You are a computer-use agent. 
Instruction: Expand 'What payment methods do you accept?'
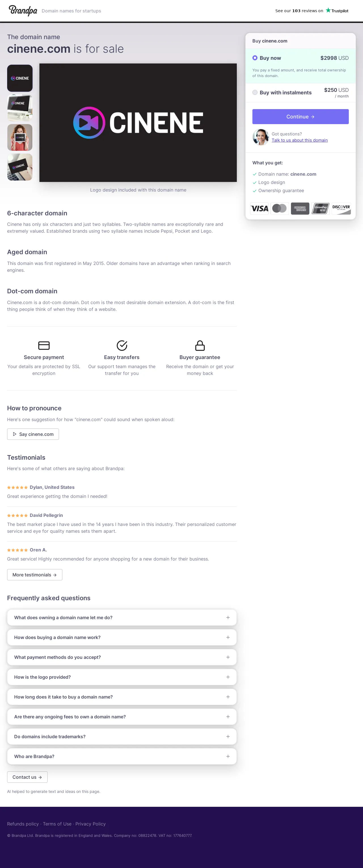tap(122, 657)
